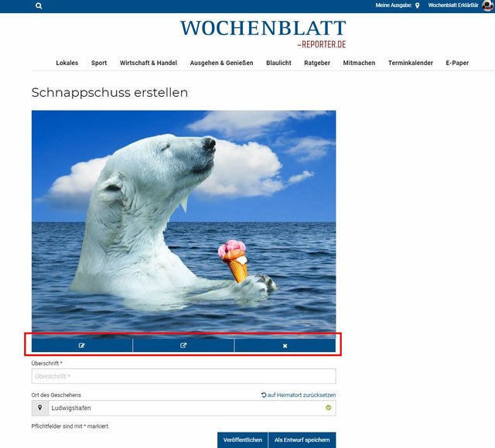Click the Wochenblatt logo

tap(263, 33)
